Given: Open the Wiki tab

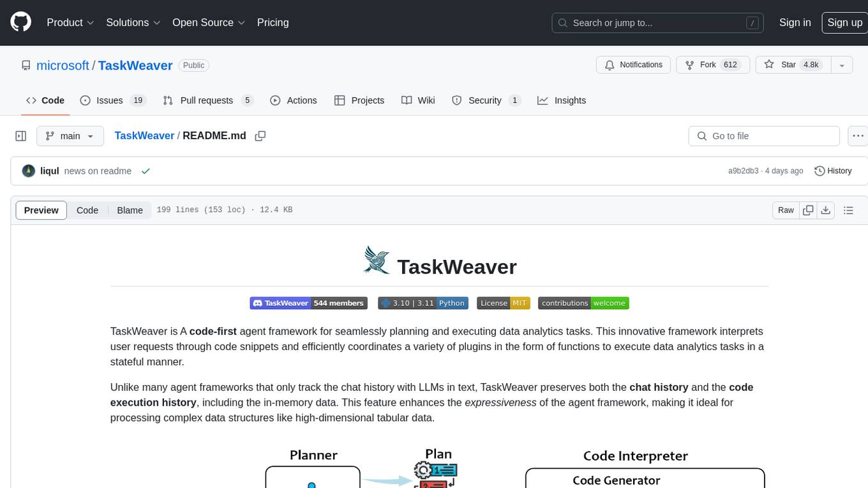Looking at the screenshot, I should click(418, 100).
